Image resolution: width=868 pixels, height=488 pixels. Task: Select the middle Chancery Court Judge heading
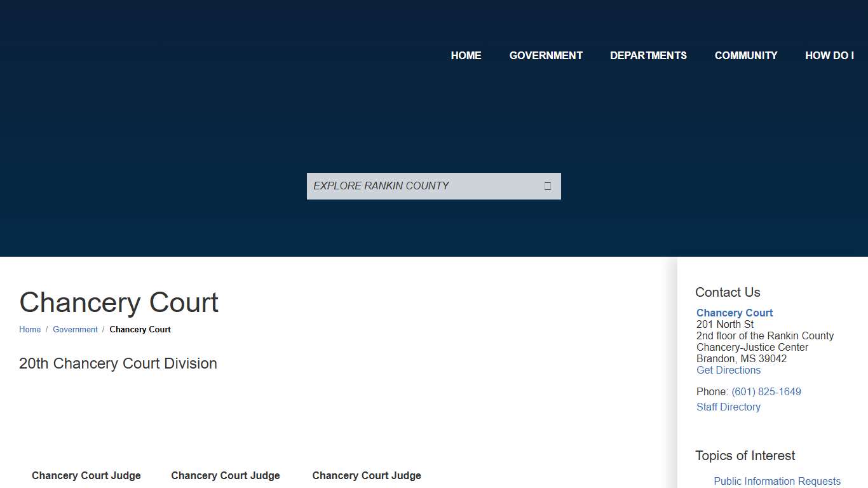(226, 475)
